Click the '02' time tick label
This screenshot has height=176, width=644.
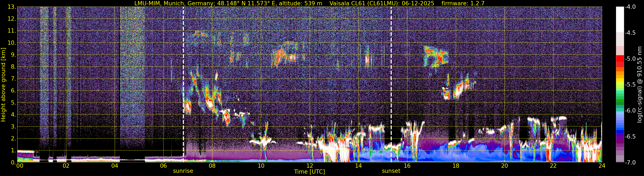click(x=66, y=166)
